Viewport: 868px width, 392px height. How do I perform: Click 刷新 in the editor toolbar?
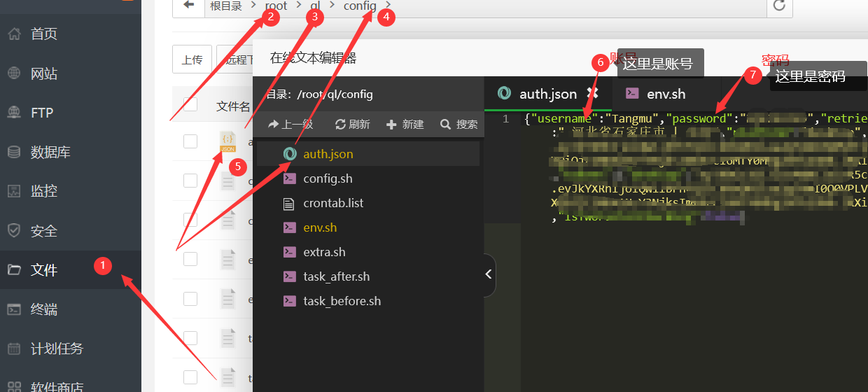352,124
